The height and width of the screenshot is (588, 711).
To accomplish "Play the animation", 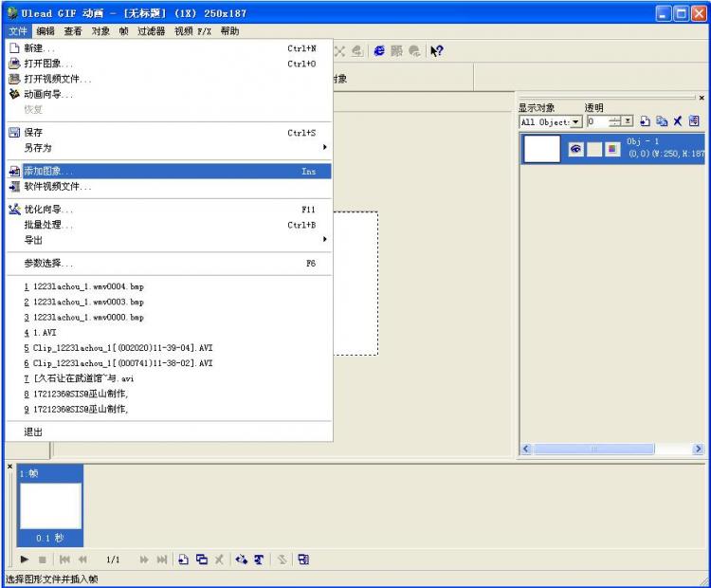I will click(25, 560).
